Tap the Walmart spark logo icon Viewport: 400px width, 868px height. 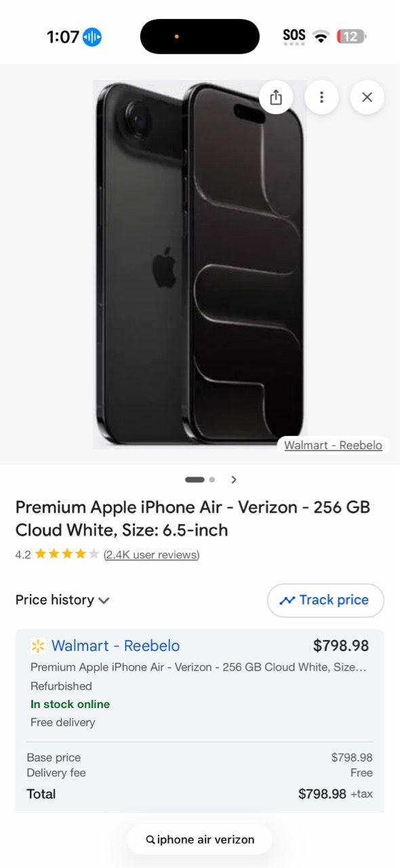coord(38,646)
